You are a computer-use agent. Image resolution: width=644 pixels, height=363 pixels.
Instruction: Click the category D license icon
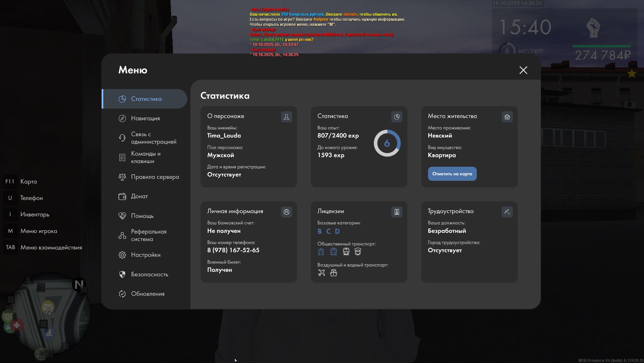point(337,231)
